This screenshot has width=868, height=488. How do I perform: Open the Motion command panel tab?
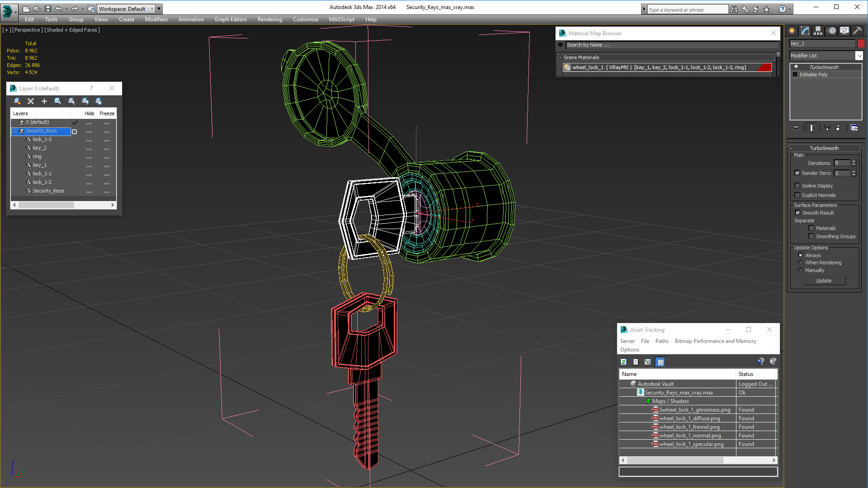[832, 31]
